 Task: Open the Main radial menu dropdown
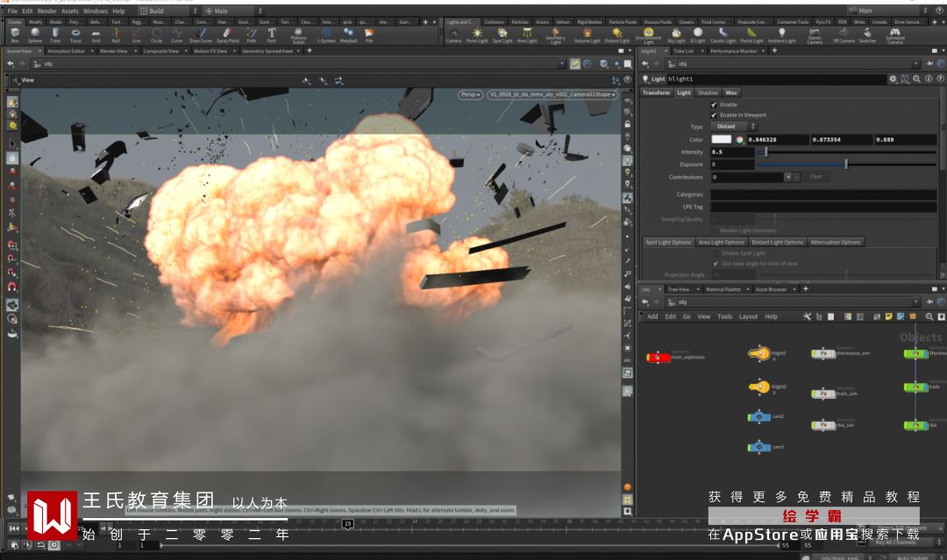click(233, 11)
